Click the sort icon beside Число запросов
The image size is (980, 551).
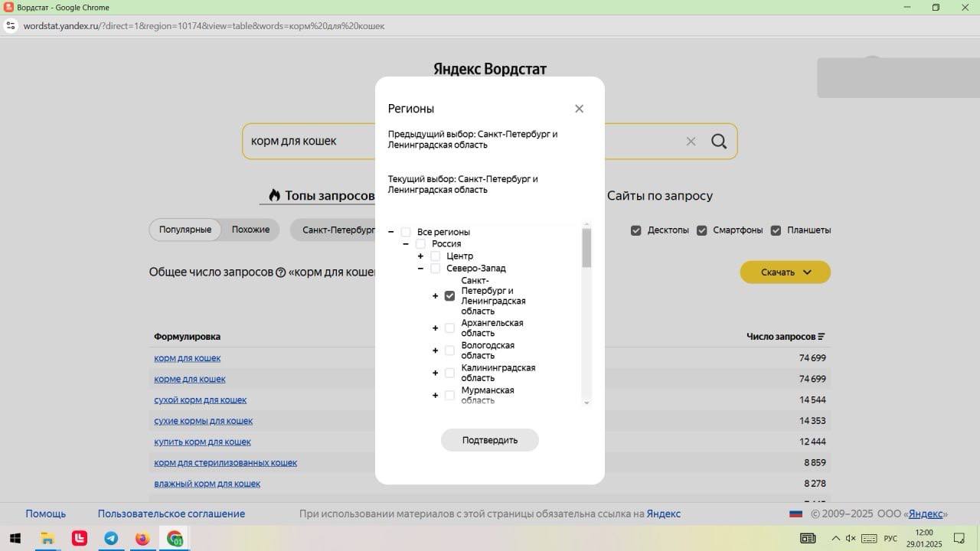(822, 337)
